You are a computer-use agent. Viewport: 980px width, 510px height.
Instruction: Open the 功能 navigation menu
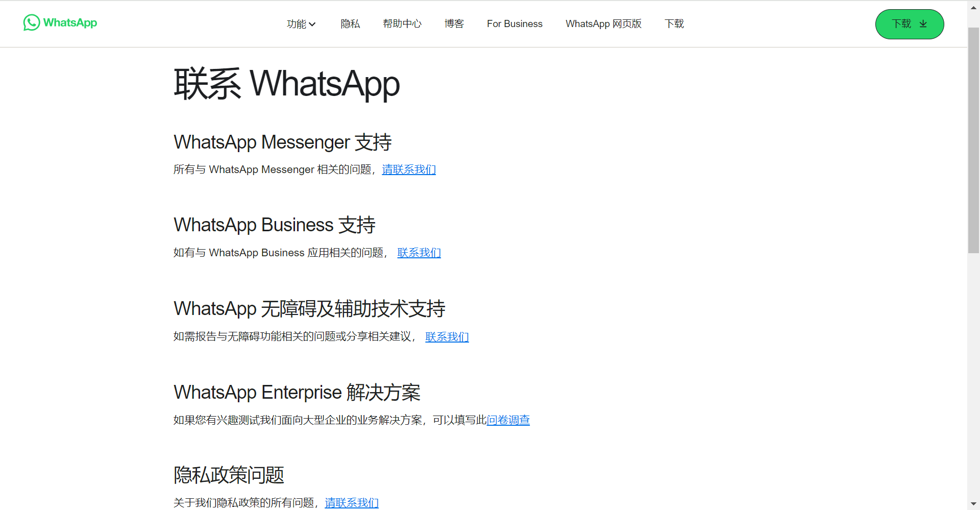[x=296, y=24]
